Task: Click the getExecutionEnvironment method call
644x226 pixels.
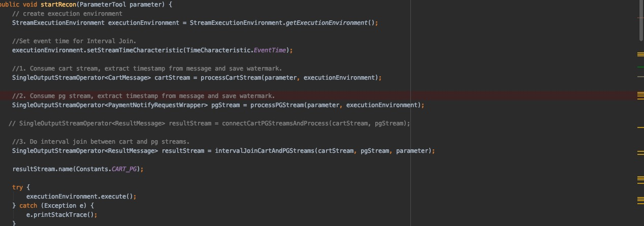Action: 325,23
